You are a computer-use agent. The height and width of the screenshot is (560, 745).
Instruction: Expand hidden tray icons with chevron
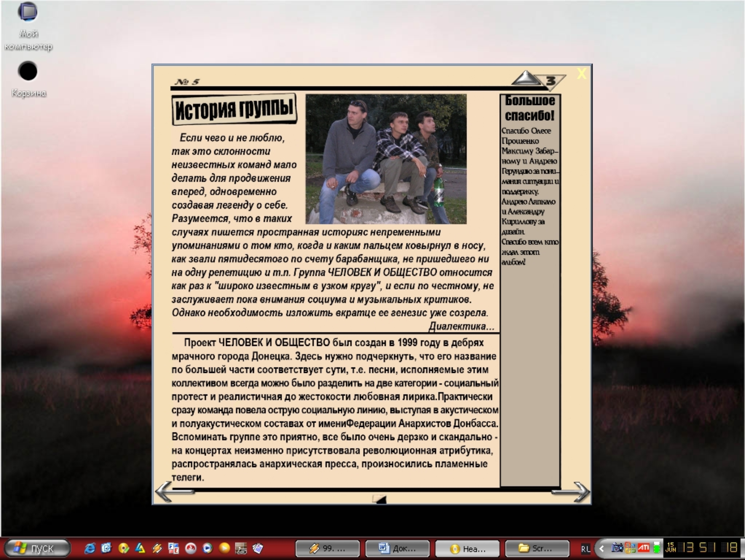[601, 548]
